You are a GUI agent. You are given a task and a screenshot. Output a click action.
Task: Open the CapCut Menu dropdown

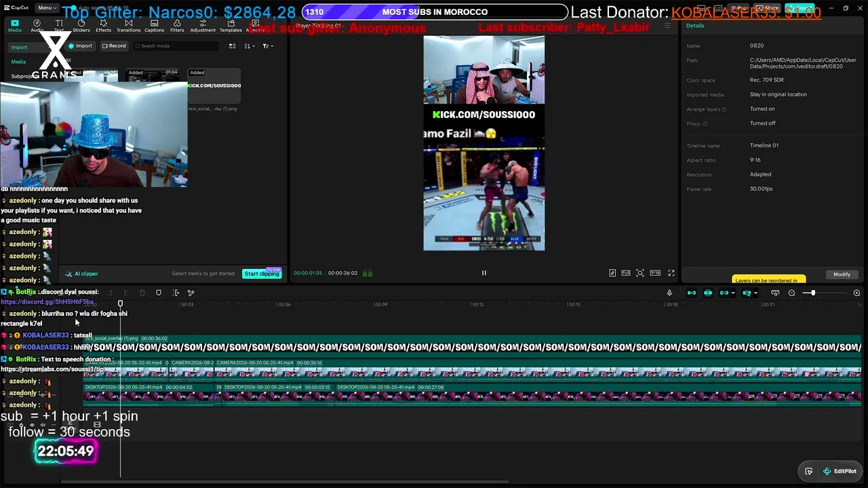point(46,8)
